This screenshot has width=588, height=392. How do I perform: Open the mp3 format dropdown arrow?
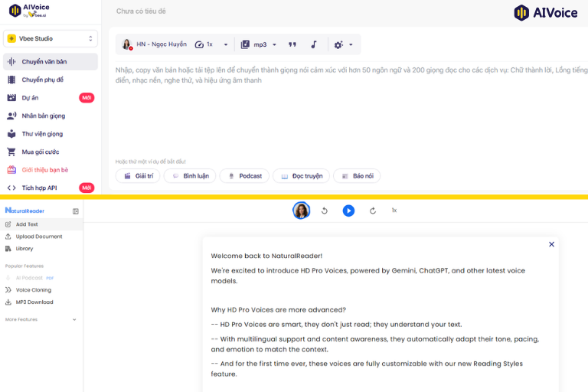(x=275, y=44)
